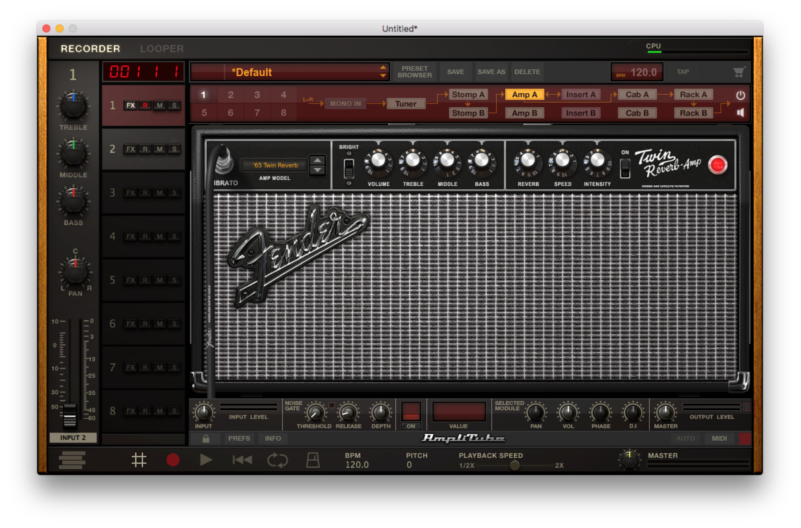Click the D.I knob in selected module
801x528 pixels.
click(x=632, y=412)
